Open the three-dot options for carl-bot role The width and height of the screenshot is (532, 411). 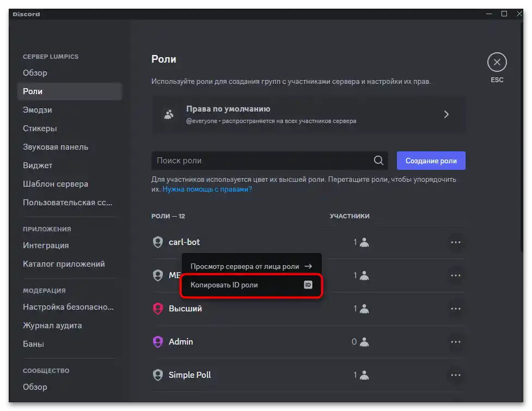pos(456,242)
